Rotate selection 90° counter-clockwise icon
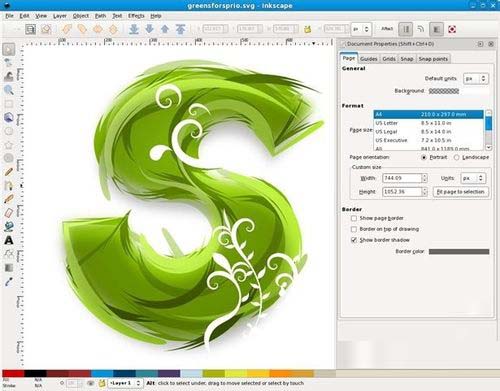The image size is (500, 391). click(x=66, y=29)
